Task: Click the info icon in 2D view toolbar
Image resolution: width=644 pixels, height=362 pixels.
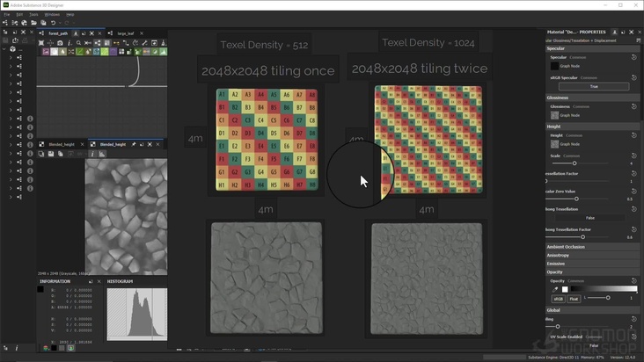Action: [x=92, y=154]
